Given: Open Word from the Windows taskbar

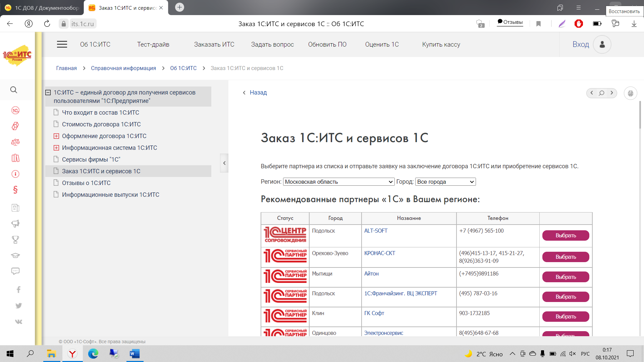Looking at the screenshot, I should [135, 354].
